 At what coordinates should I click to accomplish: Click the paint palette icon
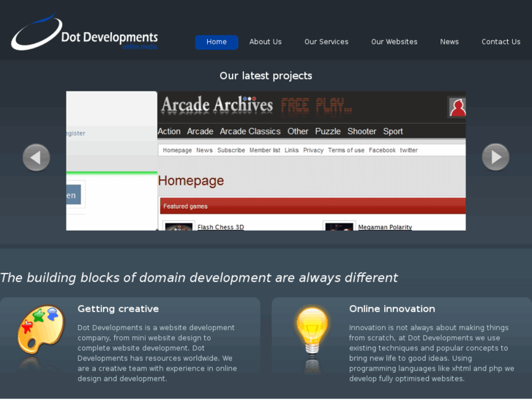pyautogui.click(x=41, y=329)
